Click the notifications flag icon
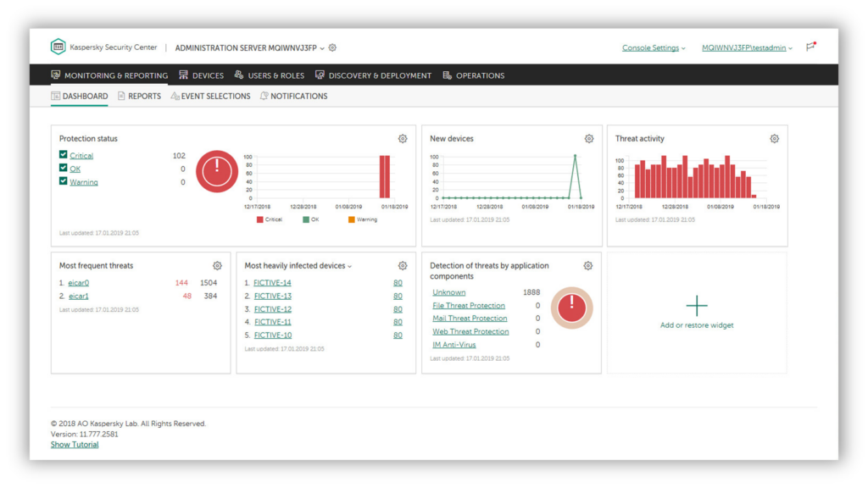868x488 pixels. pyautogui.click(x=810, y=47)
